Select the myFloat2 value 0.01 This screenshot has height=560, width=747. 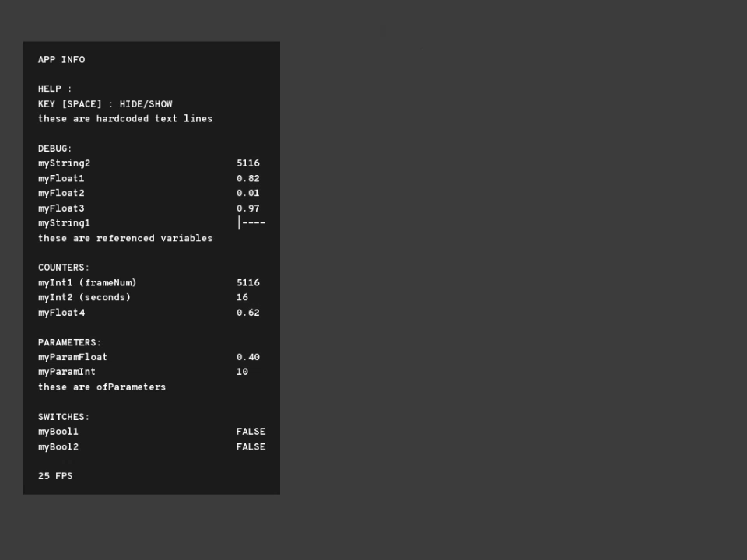(x=248, y=194)
